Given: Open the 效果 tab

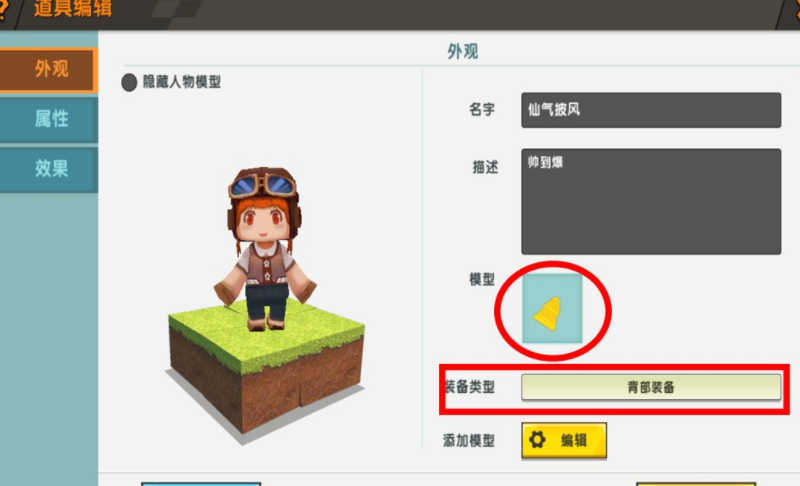Looking at the screenshot, I should point(48,168).
